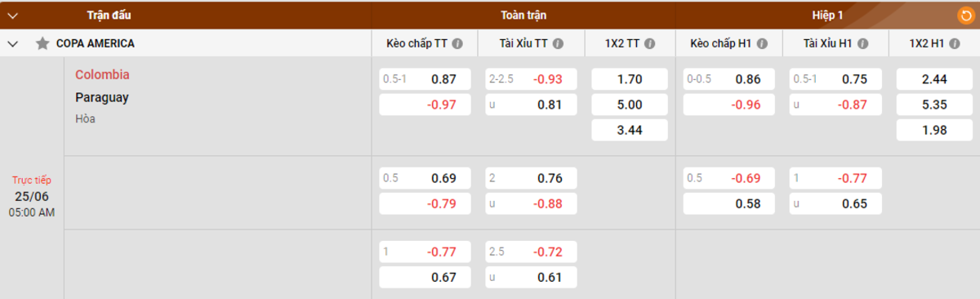The width and height of the screenshot is (980, 299).
Task: Select handicap 1 odds 0.67
Action: click(425, 277)
